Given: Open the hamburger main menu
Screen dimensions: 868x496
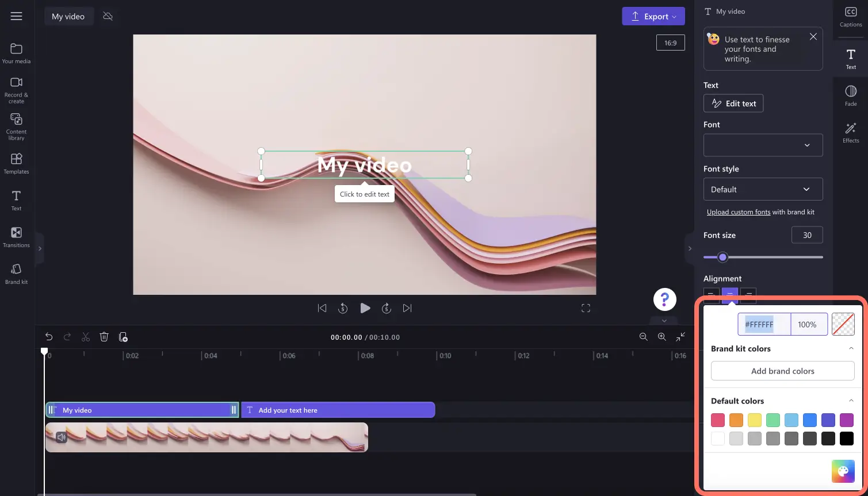Looking at the screenshot, I should tap(16, 16).
